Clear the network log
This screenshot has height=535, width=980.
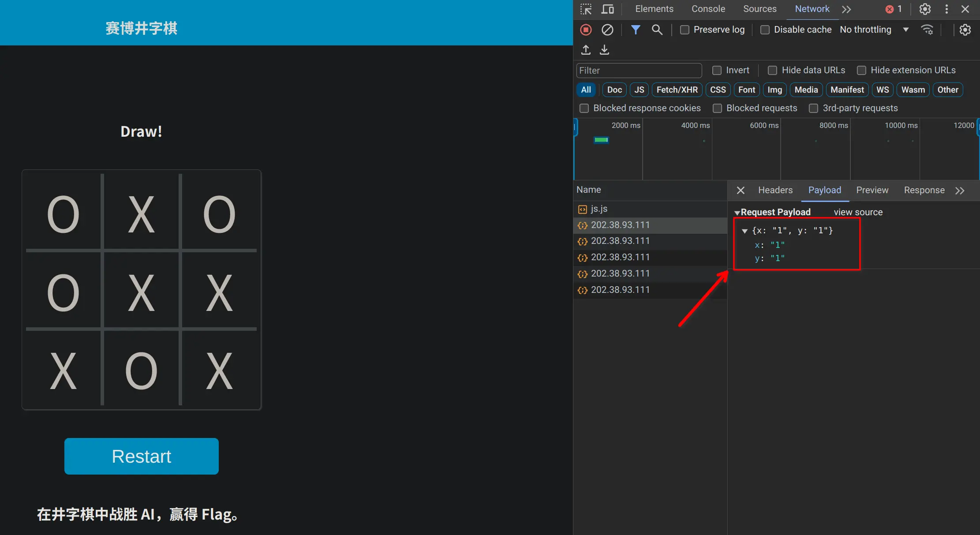[607, 30]
